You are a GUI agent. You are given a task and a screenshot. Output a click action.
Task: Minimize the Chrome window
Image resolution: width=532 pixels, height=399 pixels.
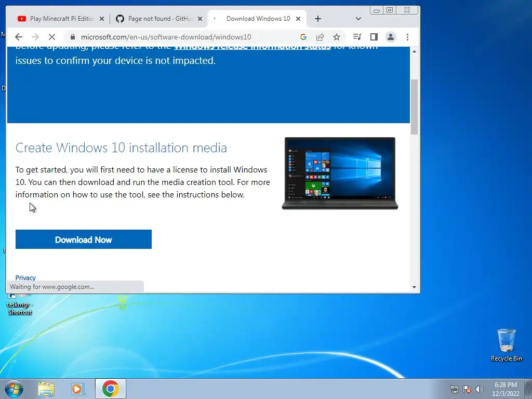click(x=377, y=10)
